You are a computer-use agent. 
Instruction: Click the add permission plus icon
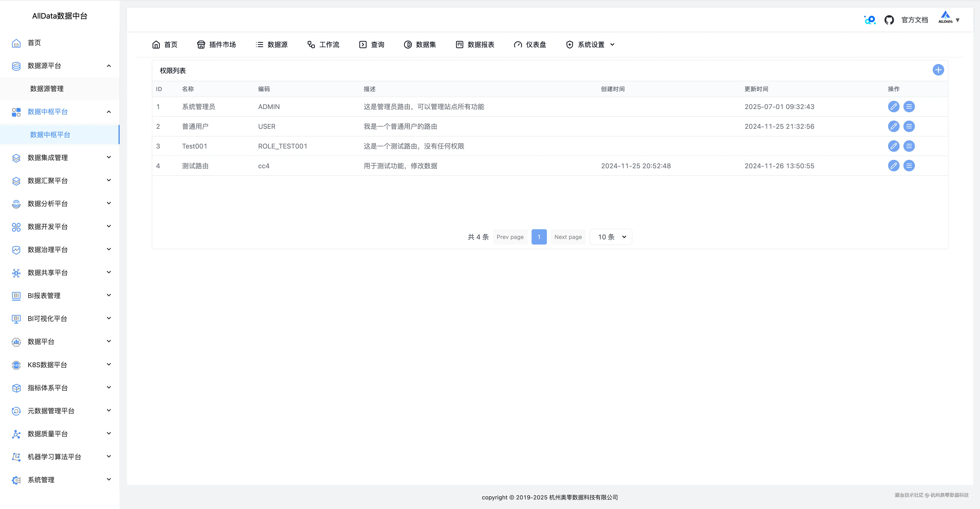pos(938,70)
